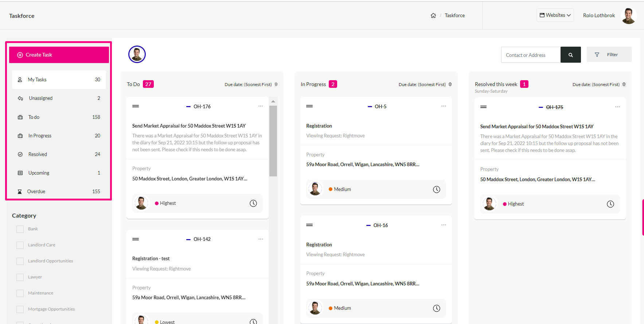Viewport: 644px width, 324px height.
Task: Change To Do column due date sorting
Action: pyautogui.click(x=251, y=85)
